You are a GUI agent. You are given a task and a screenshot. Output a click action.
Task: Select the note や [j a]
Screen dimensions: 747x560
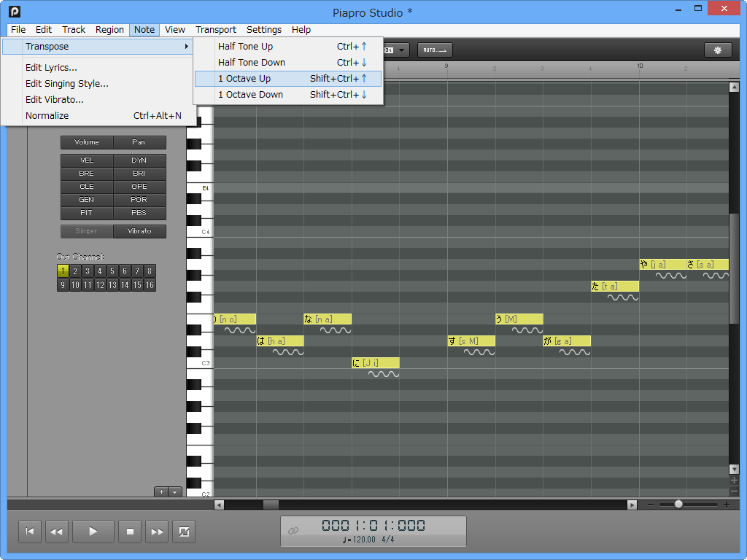(x=662, y=264)
